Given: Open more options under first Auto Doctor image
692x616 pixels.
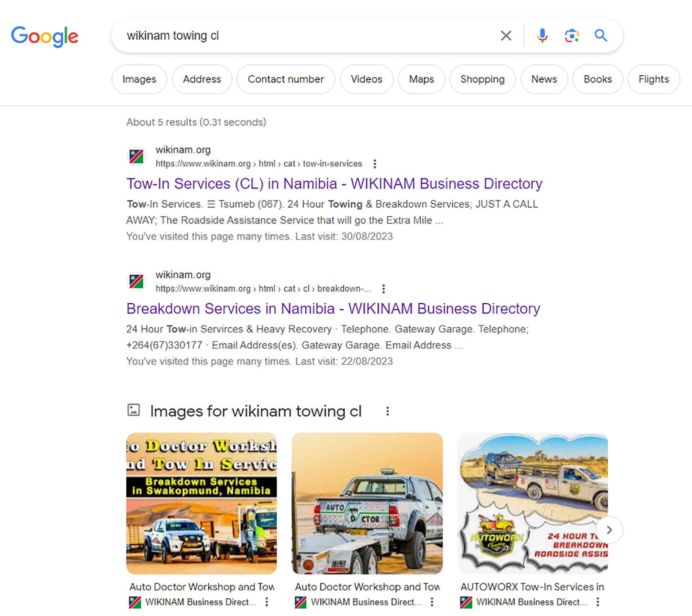Looking at the screenshot, I should (x=267, y=602).
